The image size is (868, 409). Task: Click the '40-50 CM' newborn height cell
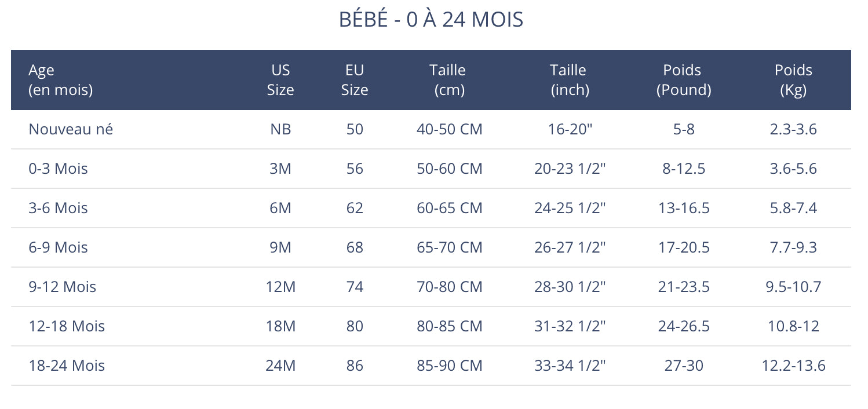click(450, 129)
